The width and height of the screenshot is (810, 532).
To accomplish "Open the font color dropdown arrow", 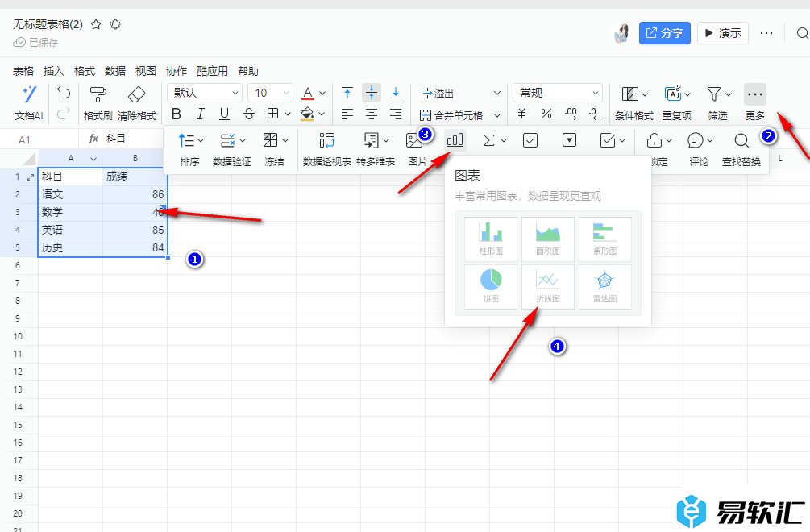I will coord(322,94).
